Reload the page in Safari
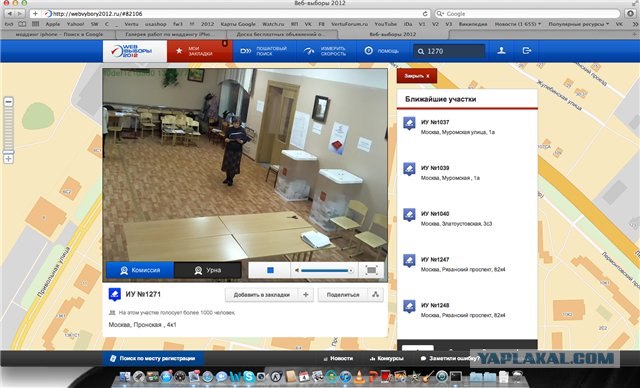The width and height of the screenshot is (640, 388). 425,13
